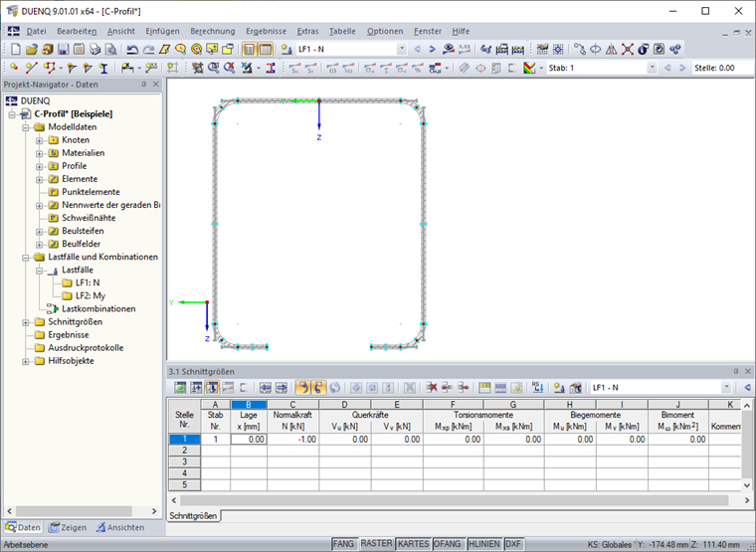
Task: Click the new node tool icon
Action: coord(15,68)
